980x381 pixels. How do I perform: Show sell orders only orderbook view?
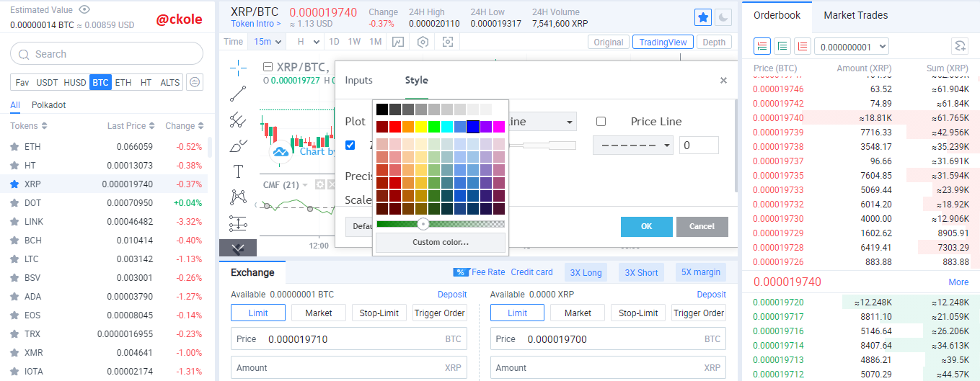click(x=802, y=47)
